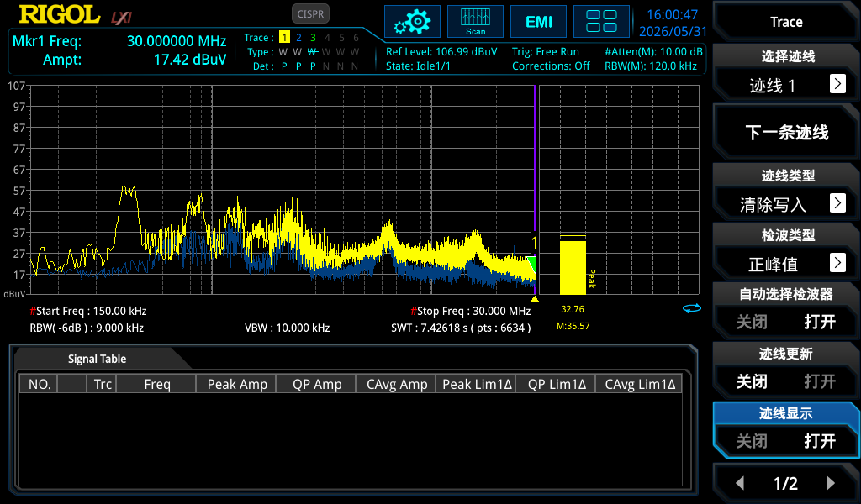Screen dimensions: 861x504
Task: Select trace 5 indicator
Action: pos(341,37)
